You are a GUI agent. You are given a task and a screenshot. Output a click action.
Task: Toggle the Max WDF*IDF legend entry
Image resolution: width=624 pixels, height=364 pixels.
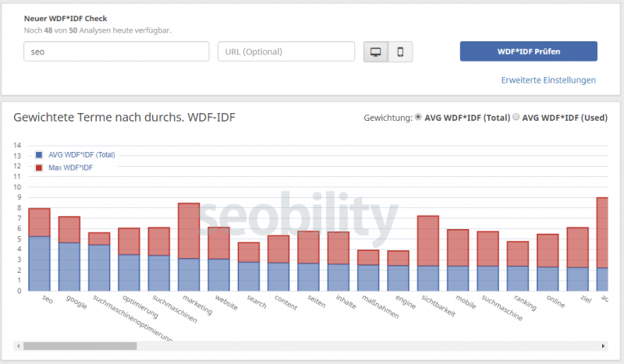click(64, 168)
